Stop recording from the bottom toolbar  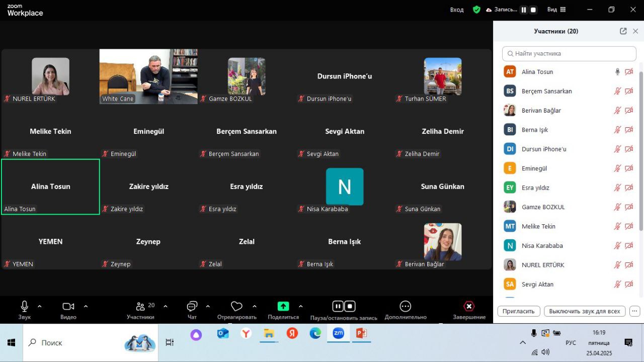pos(350,306)
